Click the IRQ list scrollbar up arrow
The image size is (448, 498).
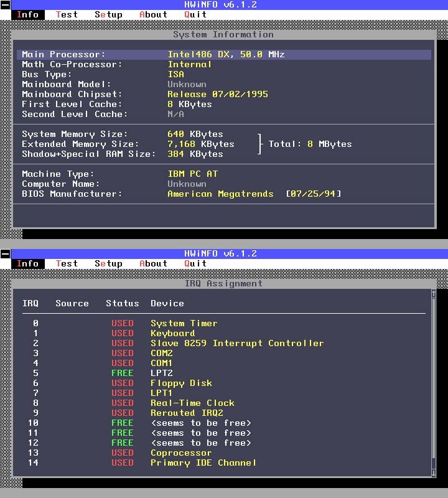pyautogui.click(x=434, y=294)
